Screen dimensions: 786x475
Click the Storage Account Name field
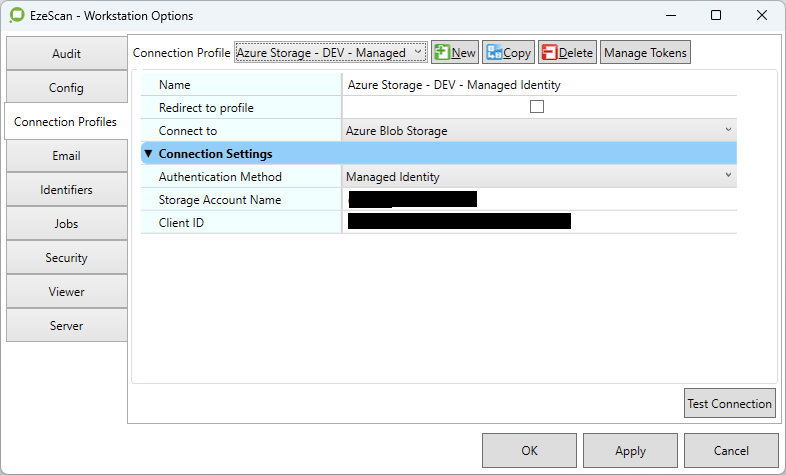tap(538, 200)
